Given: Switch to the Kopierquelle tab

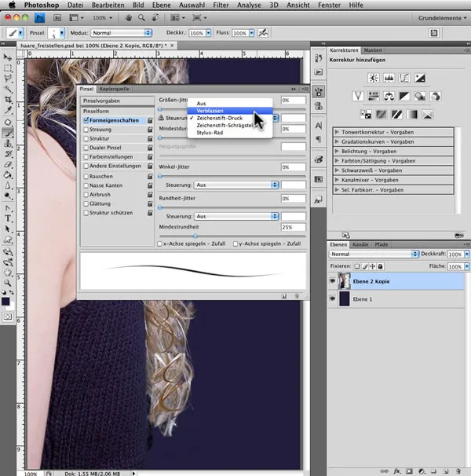Looking at the screenshot, I should click(x=113, y=90).
